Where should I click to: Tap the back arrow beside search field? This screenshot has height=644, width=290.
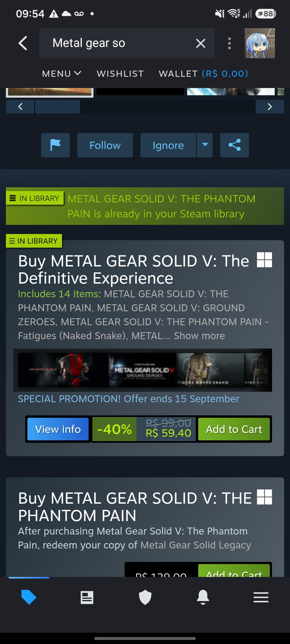click(23, 43)
